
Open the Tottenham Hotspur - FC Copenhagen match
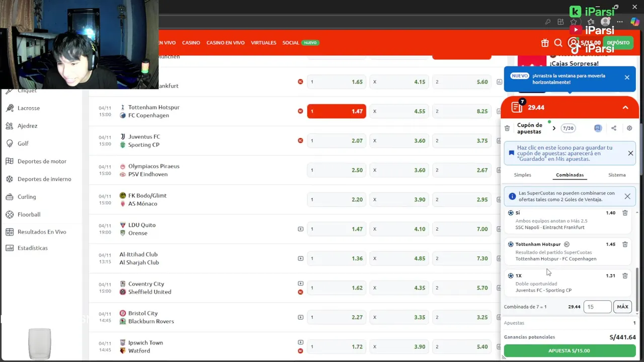point(153,111)
